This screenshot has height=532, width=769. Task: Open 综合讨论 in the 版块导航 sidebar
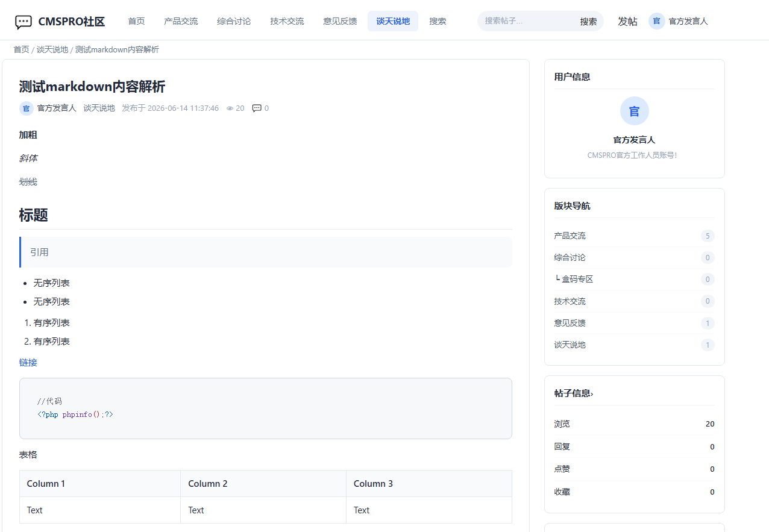[570, 257]
